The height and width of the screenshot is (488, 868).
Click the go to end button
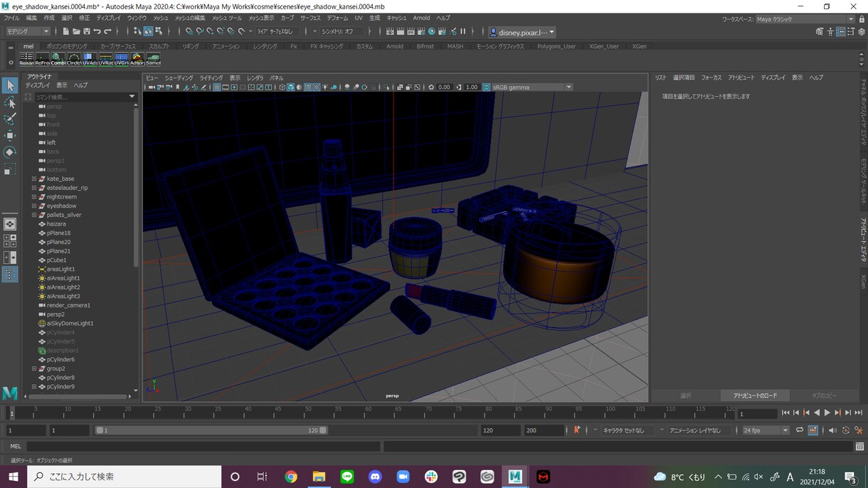[858, 413]
